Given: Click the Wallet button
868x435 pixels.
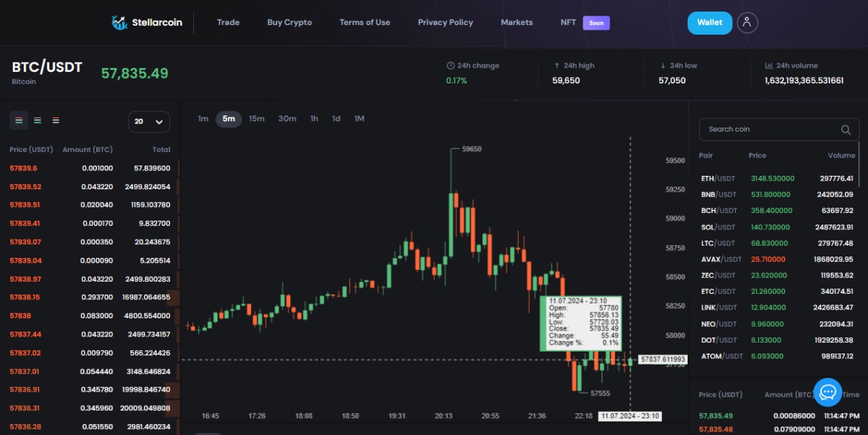Looking at the screenshot, I should tap(710, 22).
